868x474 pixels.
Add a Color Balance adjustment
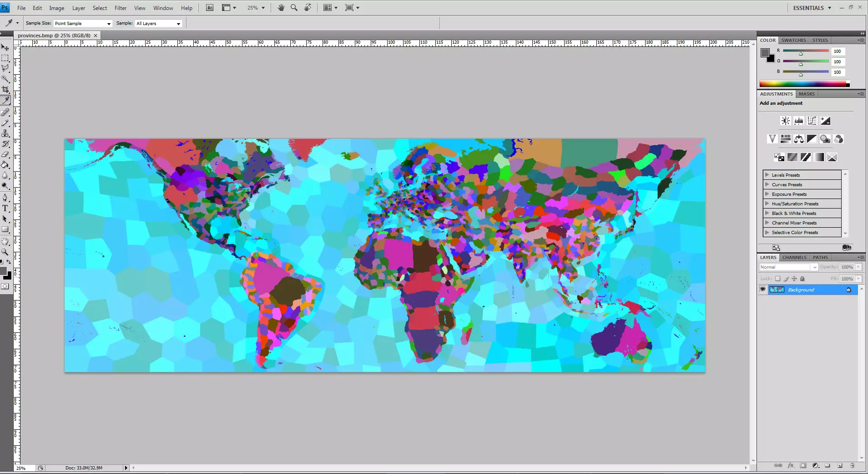coord(799,139)
